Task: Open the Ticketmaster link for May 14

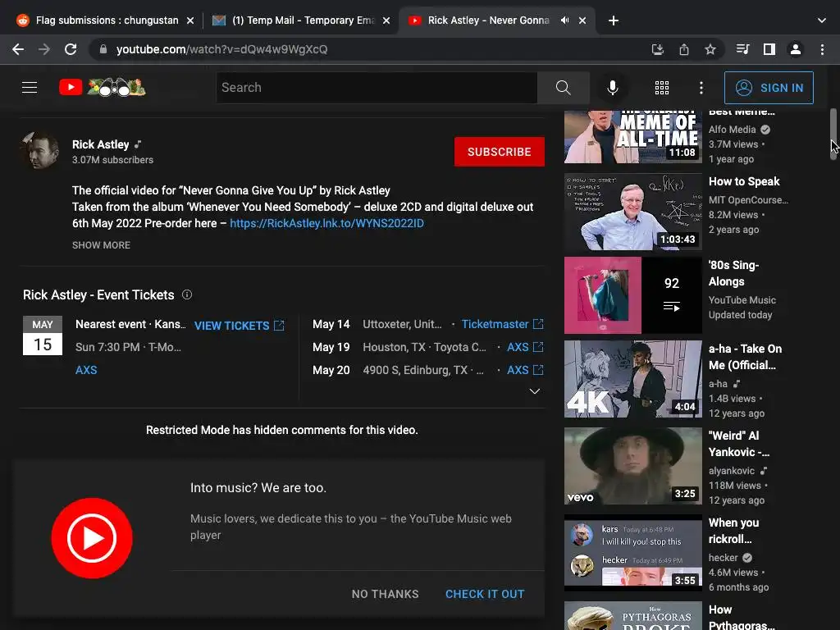Action: coord(495,324)
